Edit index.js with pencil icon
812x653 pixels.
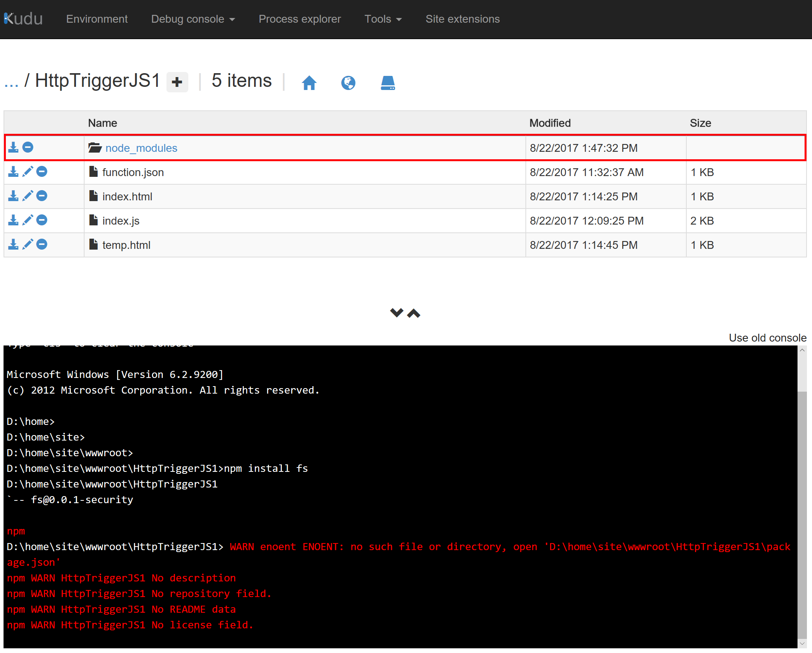click(x=27, y=220)
